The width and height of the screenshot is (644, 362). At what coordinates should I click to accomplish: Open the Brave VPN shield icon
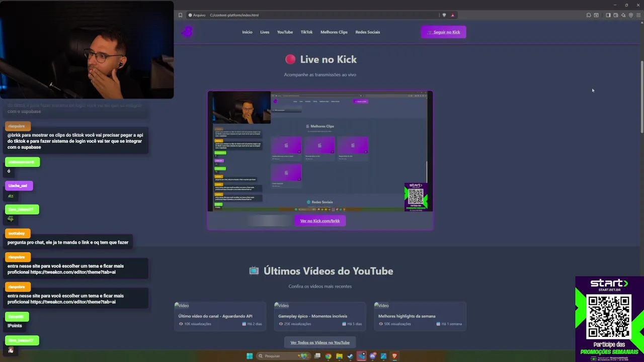[x=631, y=15]
